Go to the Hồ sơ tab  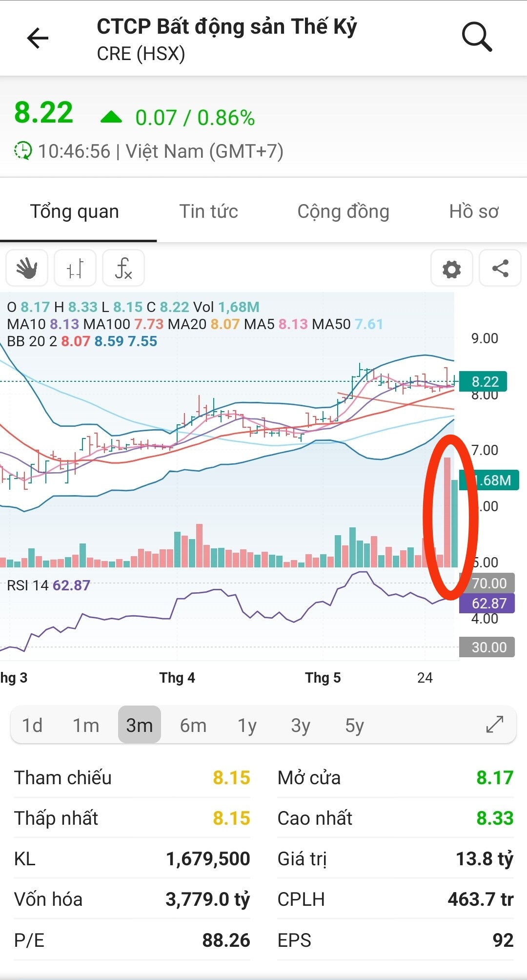coord(473,211)
